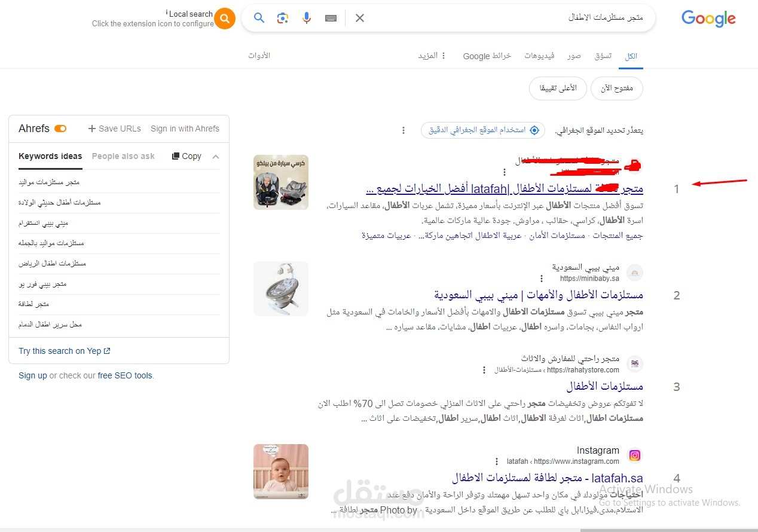This screenshot has width=758, height=532.
Task: Click عربيات متميزة sitelink
Action: tap(386, 236)
